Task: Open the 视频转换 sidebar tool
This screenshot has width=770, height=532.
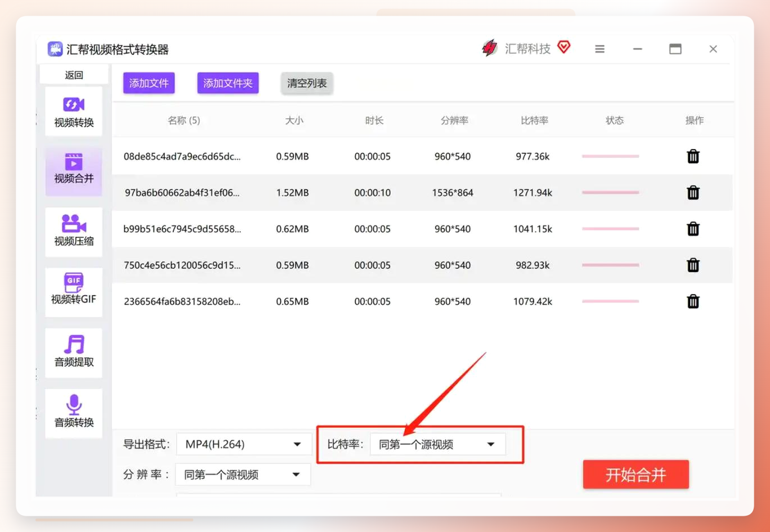Action: [74, 112]
